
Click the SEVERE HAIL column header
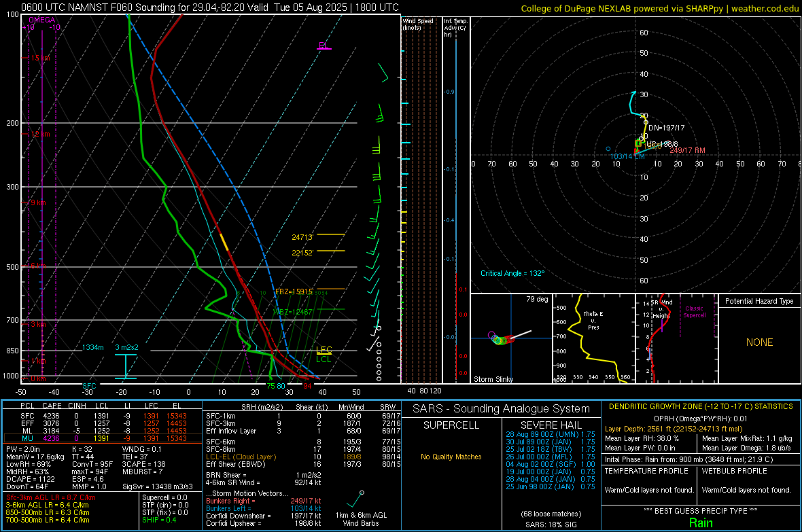pos(551,425)
